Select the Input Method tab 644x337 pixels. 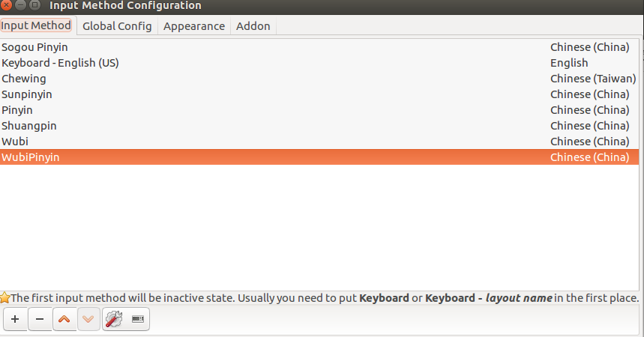(x=36, y=26)
